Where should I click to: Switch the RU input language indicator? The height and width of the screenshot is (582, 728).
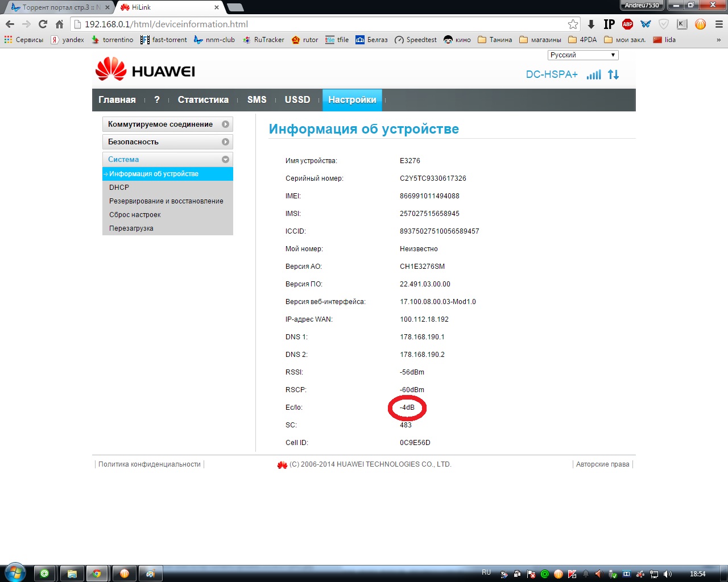point(486,572)
